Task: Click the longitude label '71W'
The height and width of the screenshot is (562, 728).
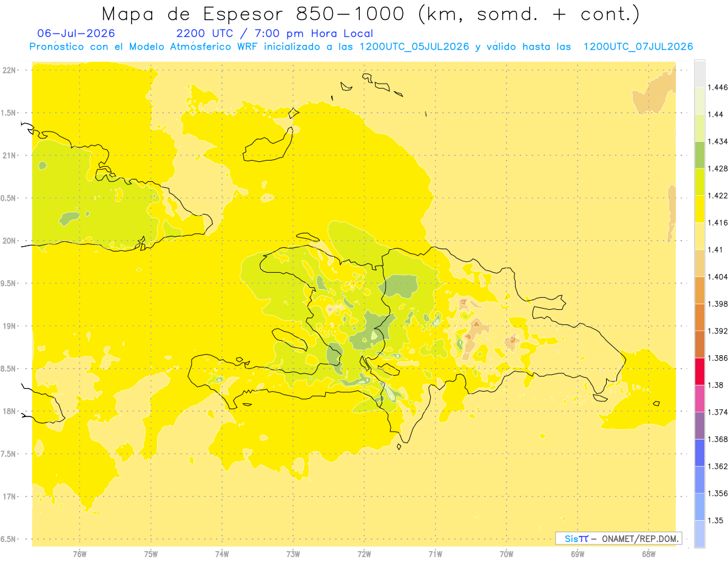Action: 435,554
